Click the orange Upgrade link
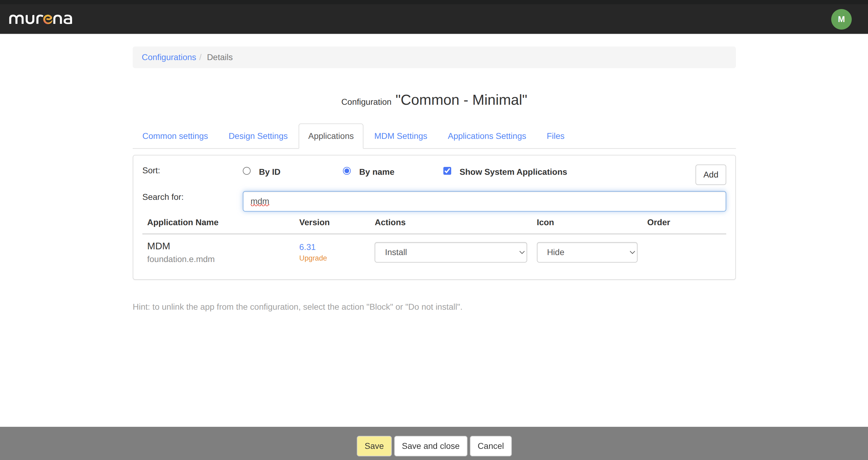 tap(313, 258)
